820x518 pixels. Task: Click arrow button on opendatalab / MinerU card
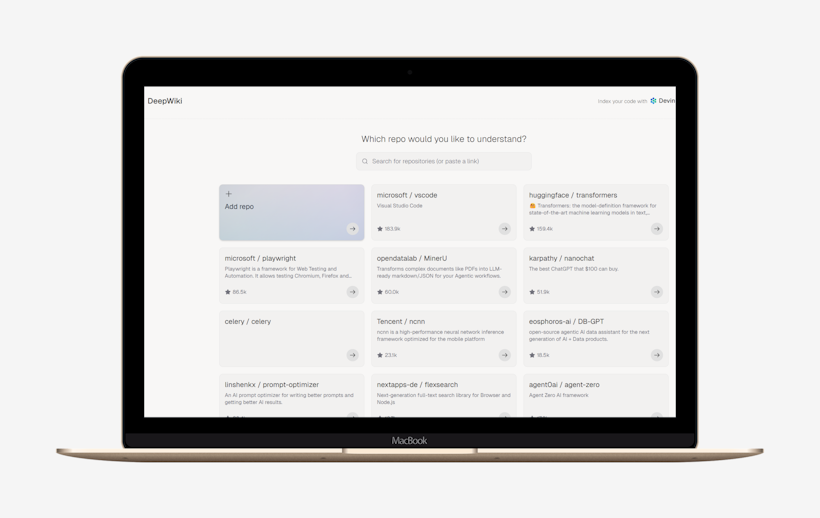tap(504, 292)
